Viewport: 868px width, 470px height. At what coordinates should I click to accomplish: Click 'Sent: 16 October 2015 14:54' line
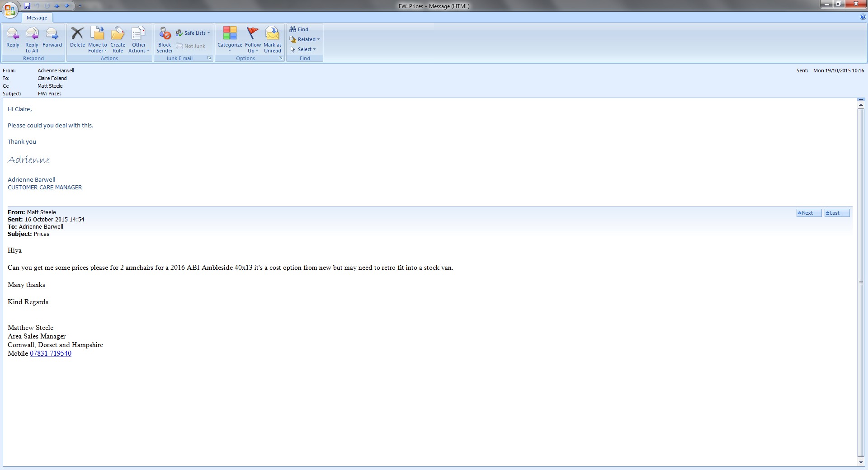pyautogui.click(x=46, y=220)
